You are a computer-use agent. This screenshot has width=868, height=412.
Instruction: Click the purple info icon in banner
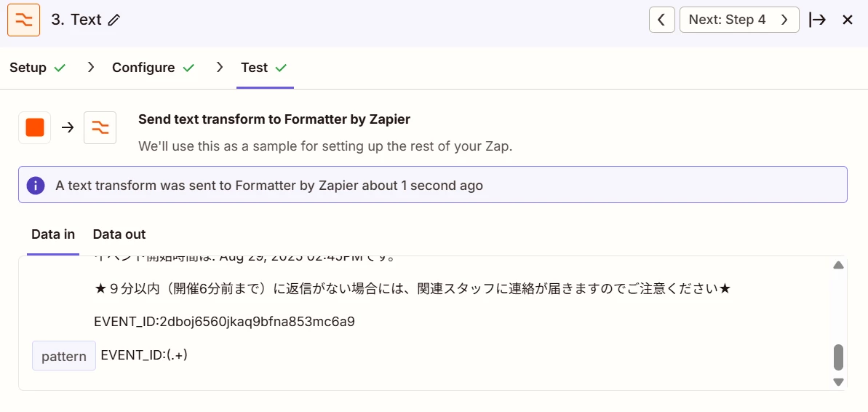point(36,186)
